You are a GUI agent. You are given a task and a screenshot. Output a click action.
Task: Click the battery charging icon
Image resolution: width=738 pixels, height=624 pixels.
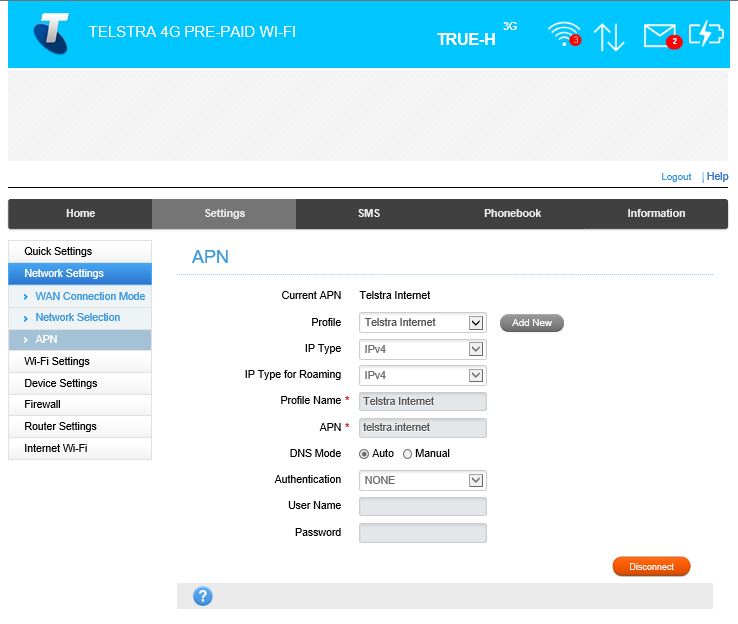(706, 33)
